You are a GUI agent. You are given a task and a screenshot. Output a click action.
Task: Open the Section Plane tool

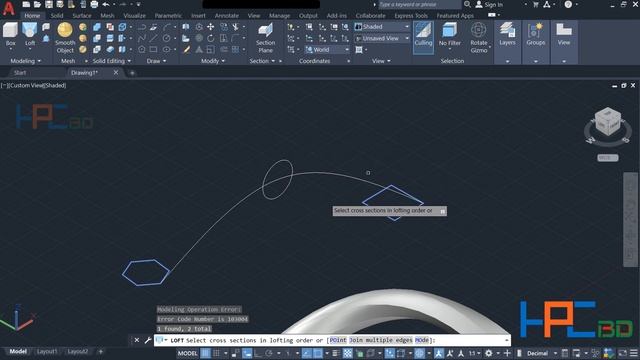click(x=265, y=38)
